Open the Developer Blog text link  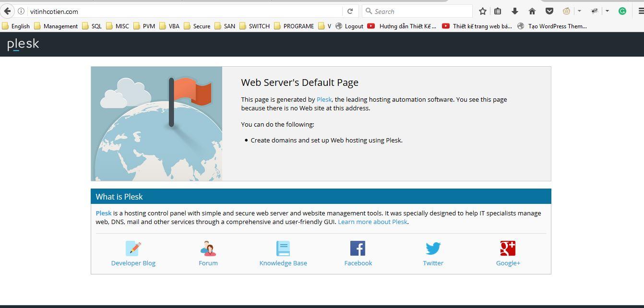pyautogui.click(x=133, y=263)
